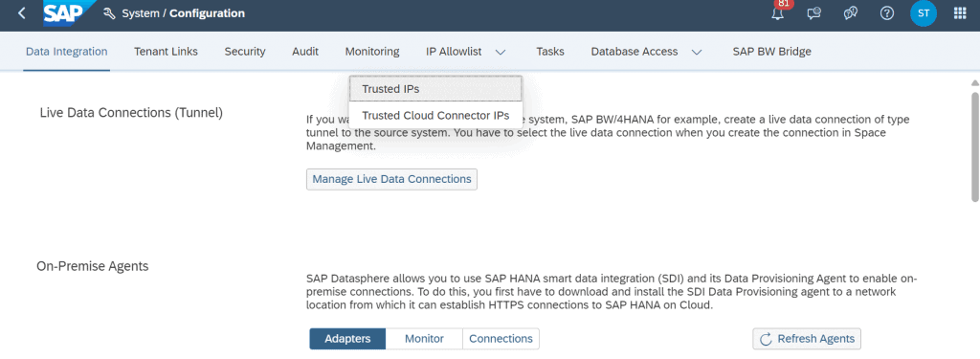The width and height of the screenshot is (980, 359).
Task: Open the discussions icon in the header
Action: pos(850,13)
